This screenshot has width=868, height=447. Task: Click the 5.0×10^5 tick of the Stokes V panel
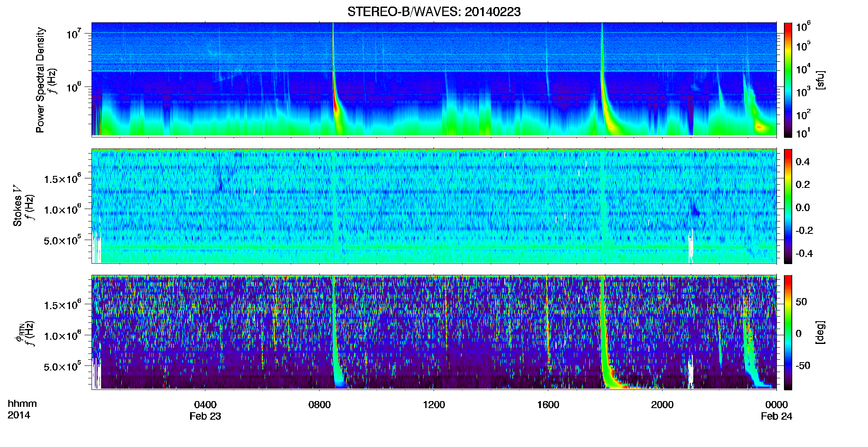[x=63, y=240]
